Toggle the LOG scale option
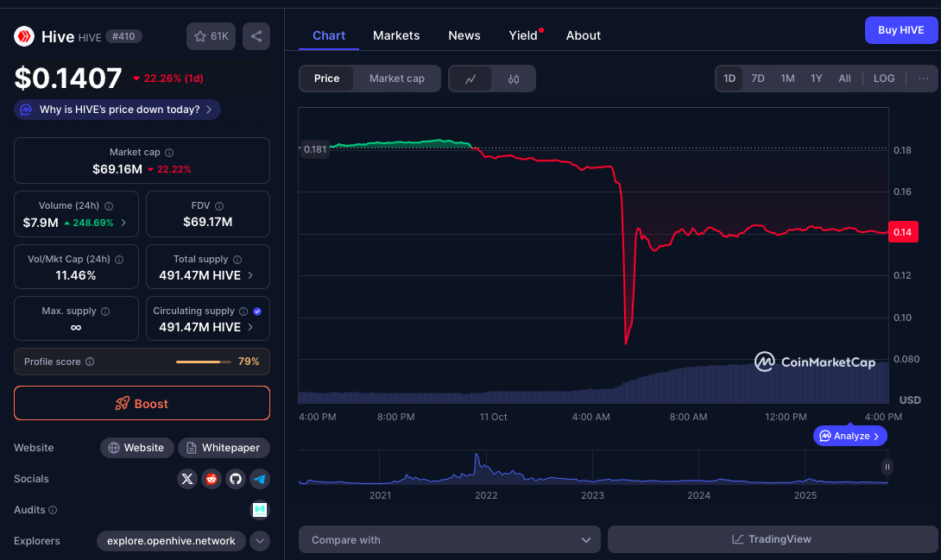This screenshot has width=941, height=560. pos(884,79)
